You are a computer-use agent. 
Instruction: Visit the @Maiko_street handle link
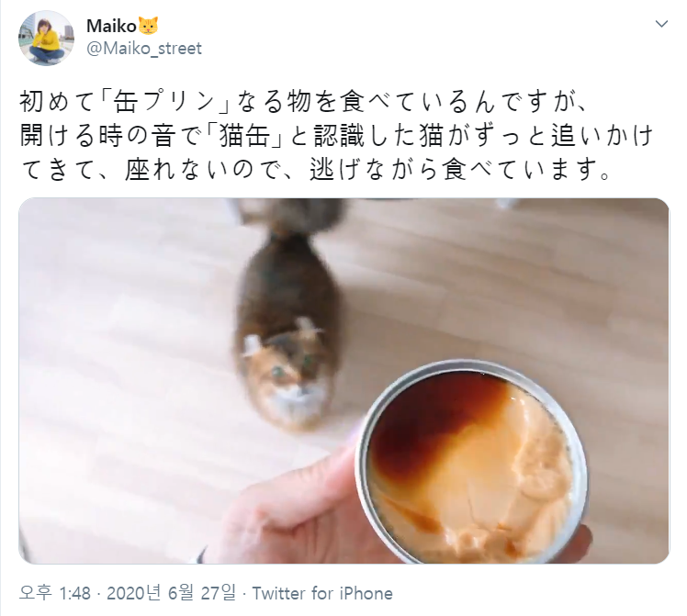click(x=144, y=48)
